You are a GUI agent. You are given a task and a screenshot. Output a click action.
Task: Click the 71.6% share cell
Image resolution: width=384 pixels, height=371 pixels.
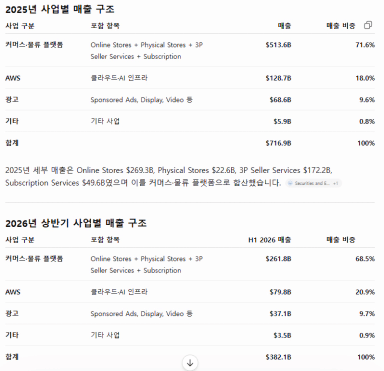tap(365, 45)
